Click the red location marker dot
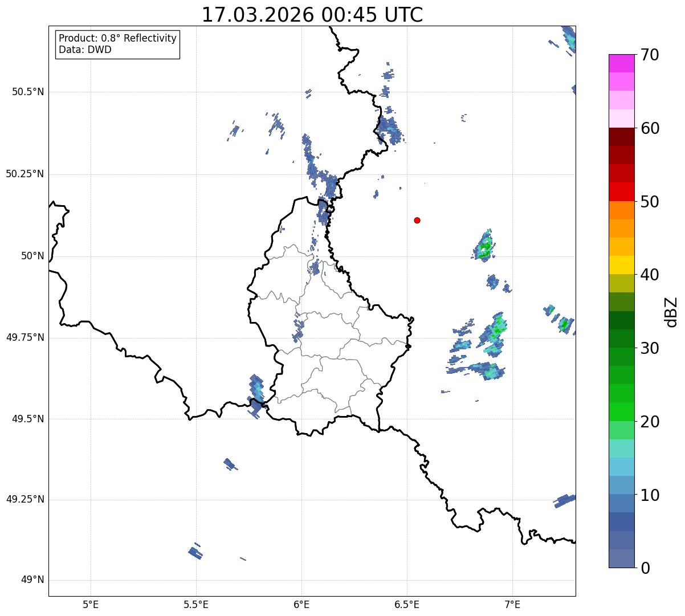Screen dimensions: 685x616 [x=417, y=220]
